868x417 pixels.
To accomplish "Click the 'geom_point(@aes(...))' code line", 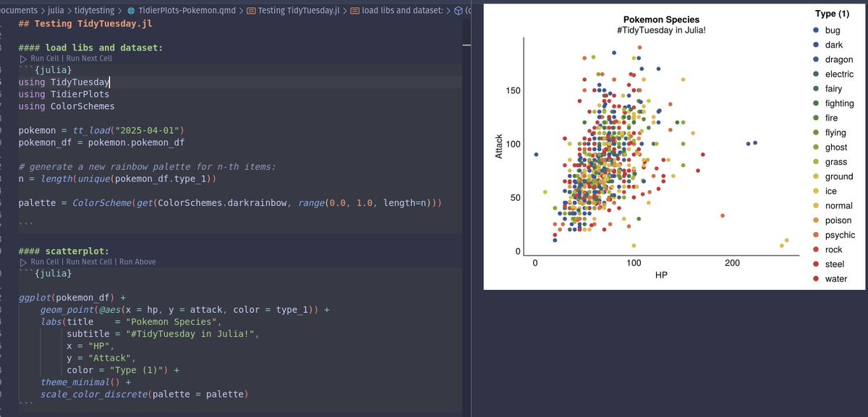I will [184, 309].
